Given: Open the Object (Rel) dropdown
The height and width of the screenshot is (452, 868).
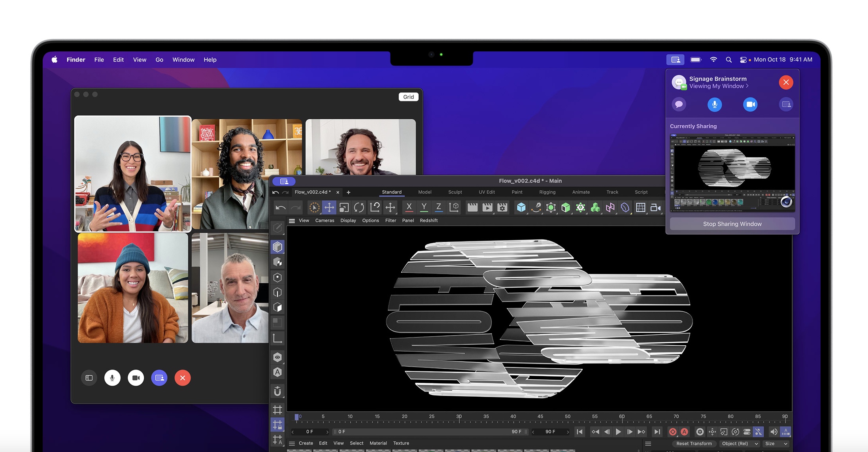Looking at the screenshot, I should [740, 444].
